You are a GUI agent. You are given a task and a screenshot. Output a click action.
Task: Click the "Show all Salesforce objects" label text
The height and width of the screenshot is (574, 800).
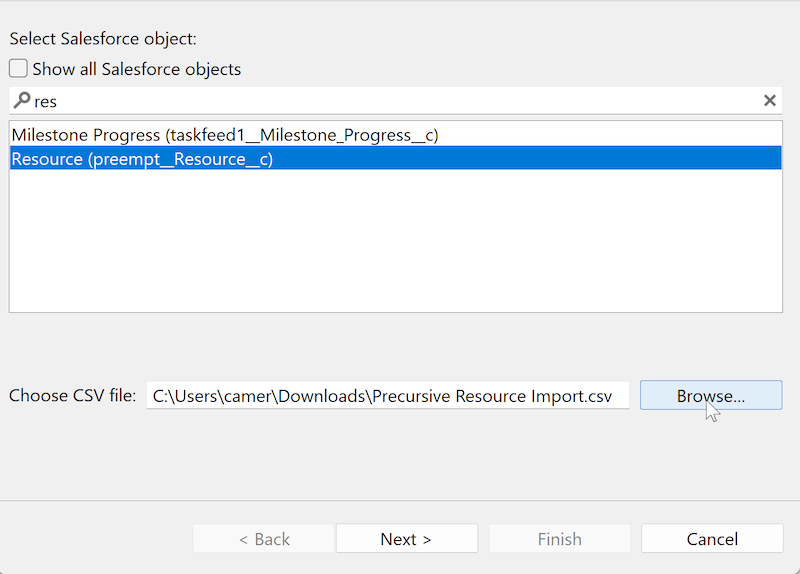(x=136, y=69)
